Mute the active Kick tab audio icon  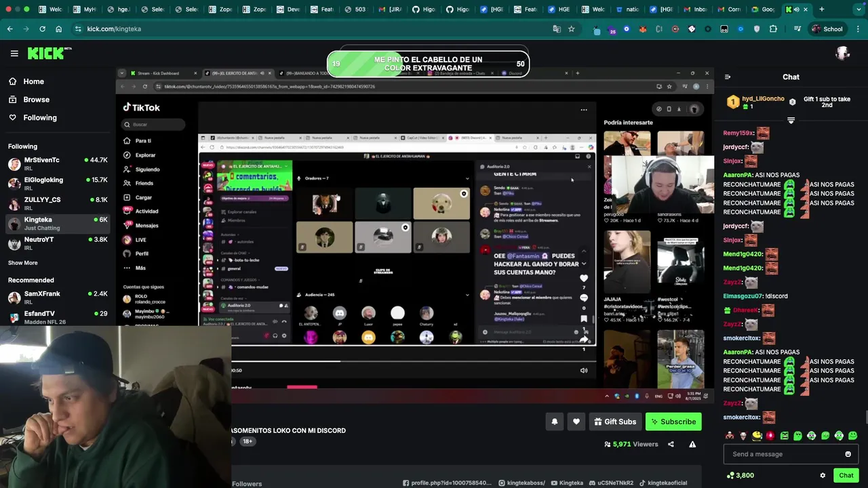[796, 9]
